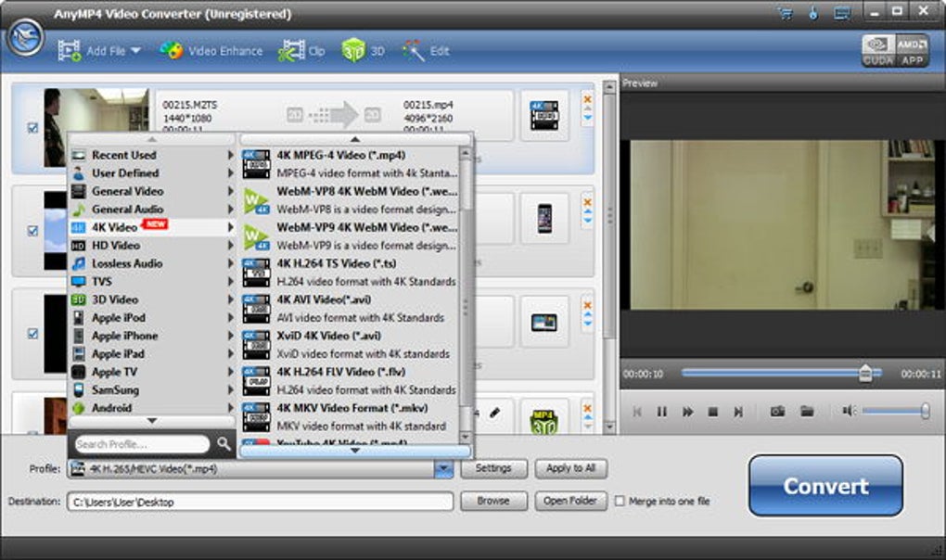Remove the second file with orange X
This screenshot has height=560, width=946.
point(587,202)
